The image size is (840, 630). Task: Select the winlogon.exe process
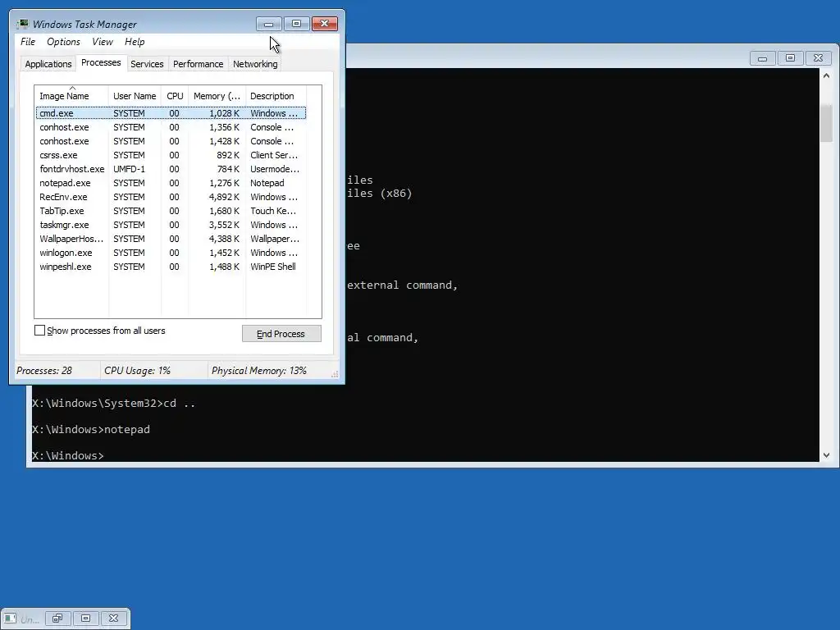point(171,253)
